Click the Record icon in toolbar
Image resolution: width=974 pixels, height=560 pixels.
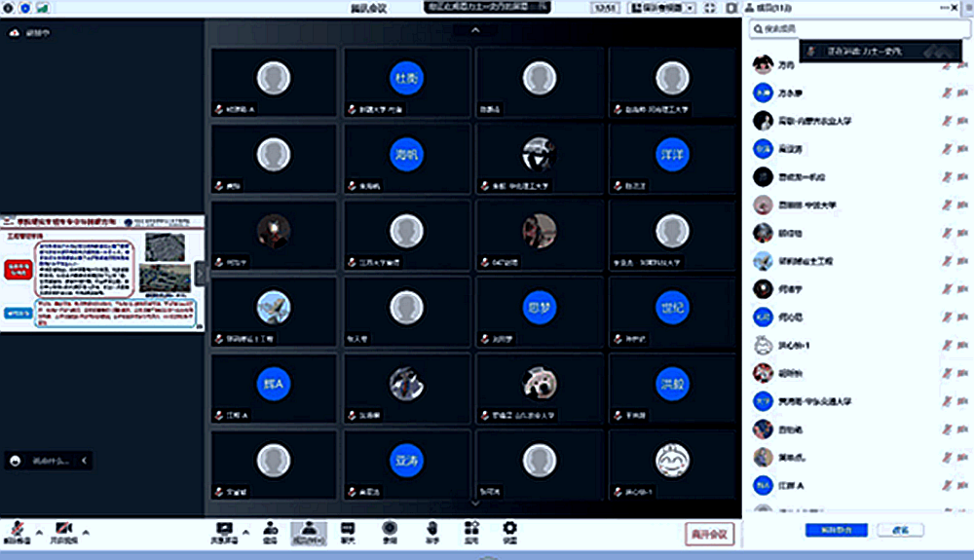coord(390,532)
